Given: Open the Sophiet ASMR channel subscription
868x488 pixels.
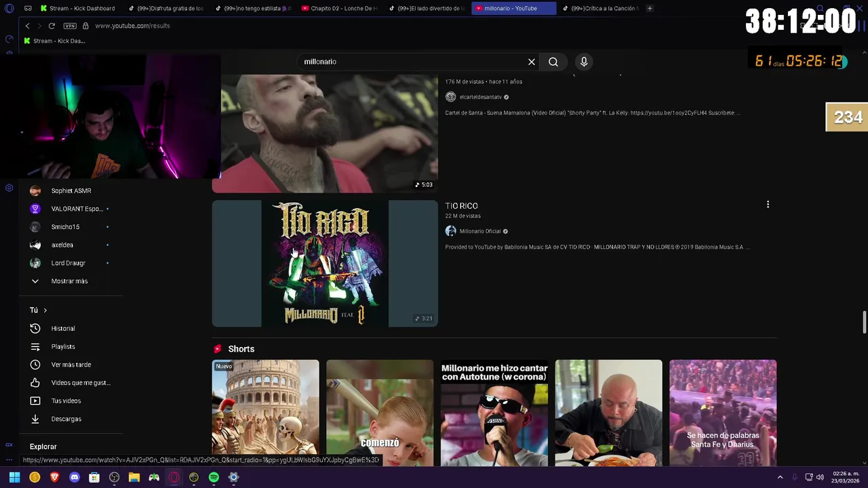Looking at the screenshot, I should tap(71, 191).
